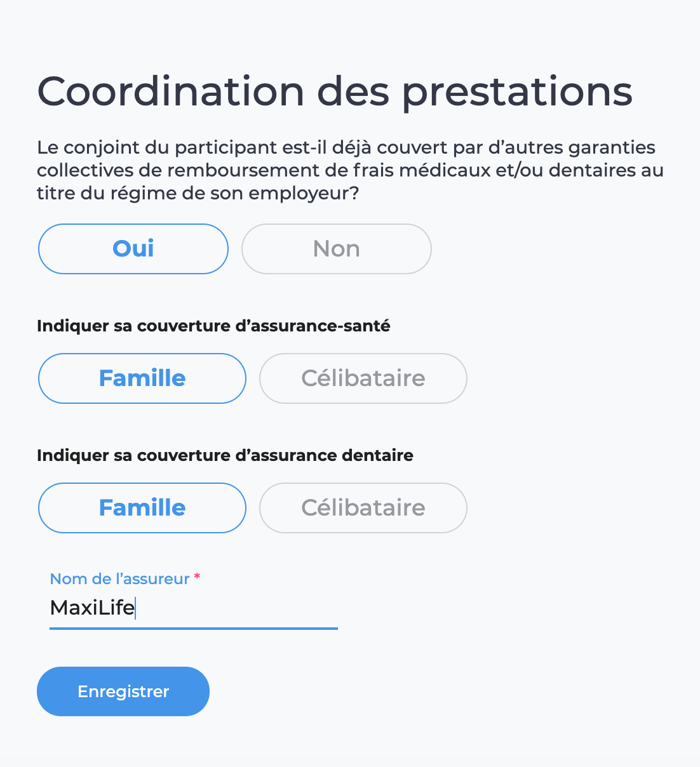This screenshot has width=700, height=767.
Task: Click the Coordination des prestations heading
Action: click(335, 91)
